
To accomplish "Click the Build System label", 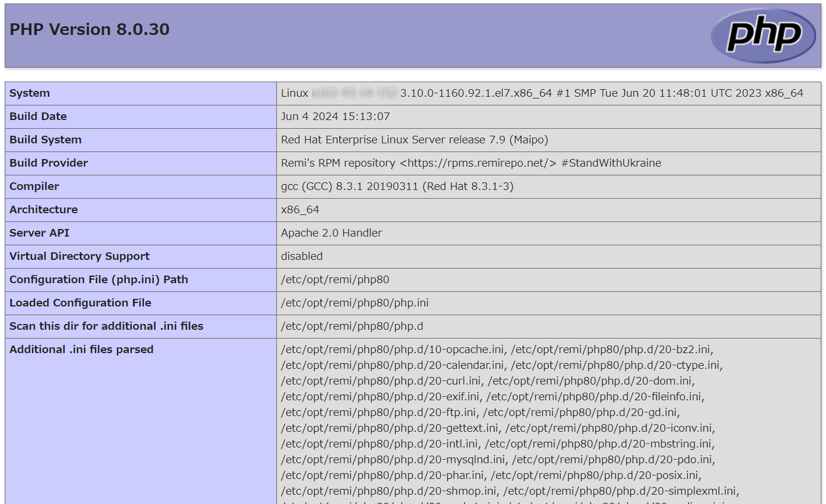I will point(45,140).
